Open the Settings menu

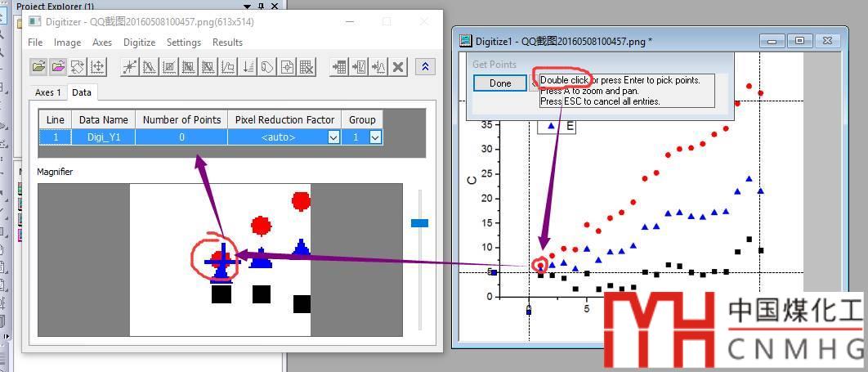[184, 43]
